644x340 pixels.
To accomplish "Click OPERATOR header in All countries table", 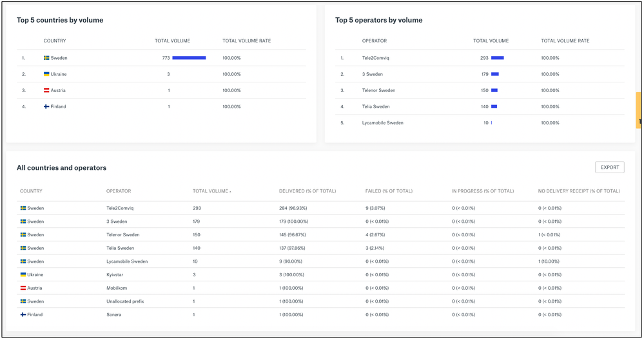I will (x=119, y=191).
